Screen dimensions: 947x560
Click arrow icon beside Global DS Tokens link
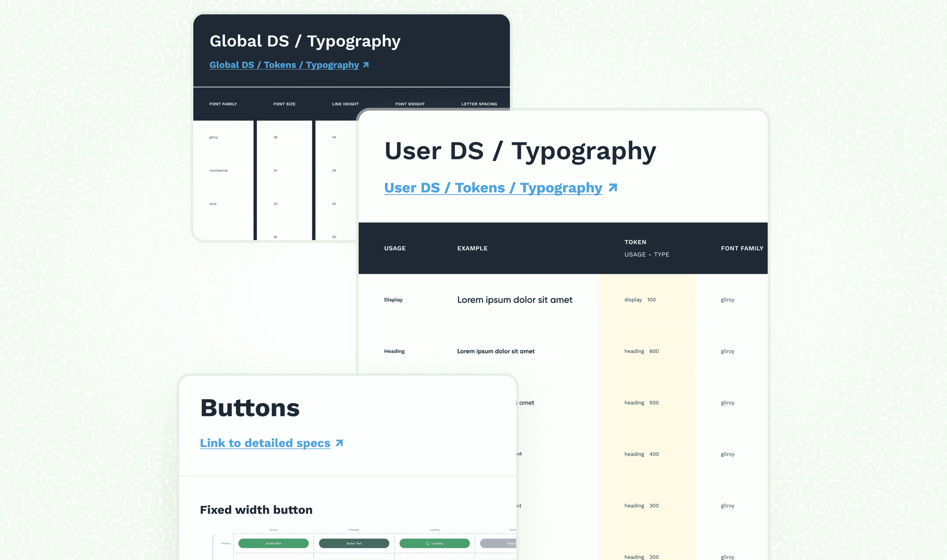[365, 65]
